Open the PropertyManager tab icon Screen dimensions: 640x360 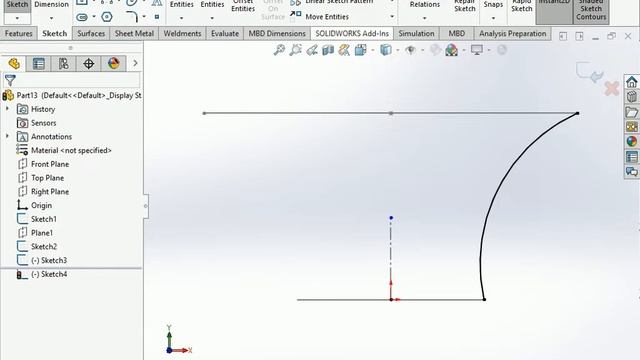(39, 64)
